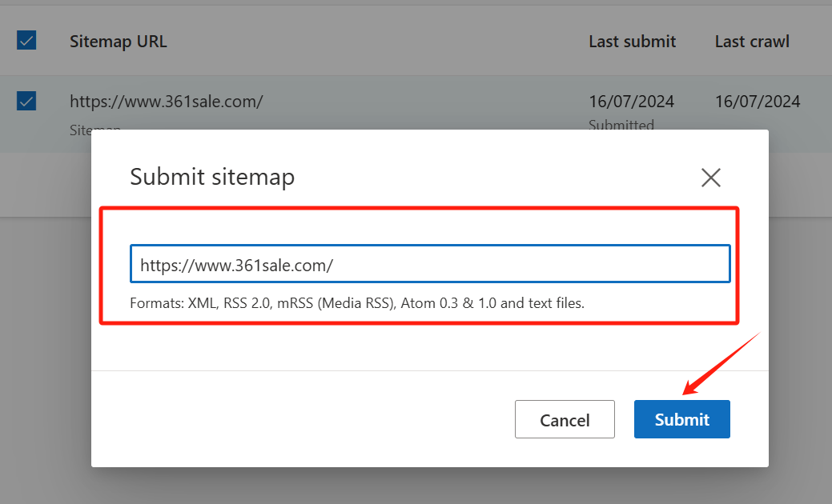
Task: Click the Formats hint text below input
Action: coord(357,304)
